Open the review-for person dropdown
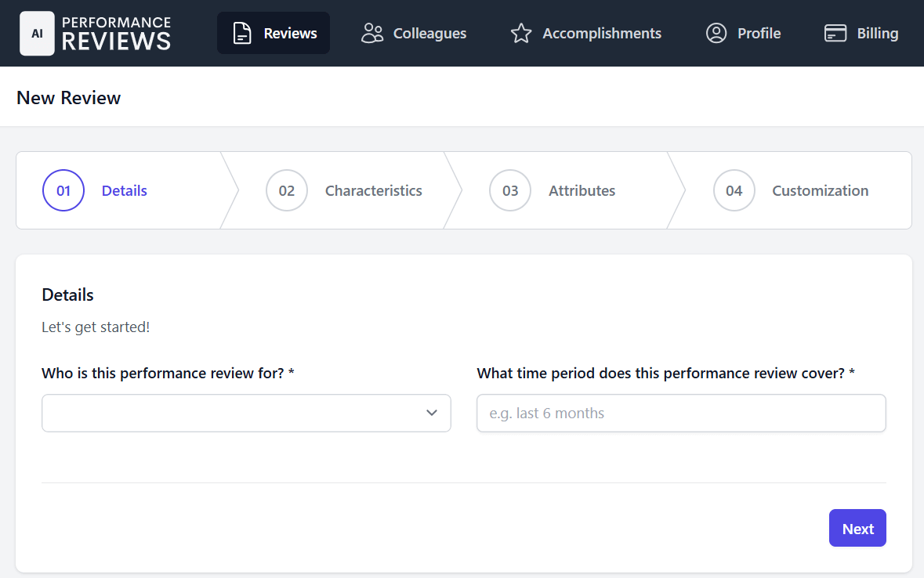The width and height of the screenshot is (924, 578). coord(246,413)
